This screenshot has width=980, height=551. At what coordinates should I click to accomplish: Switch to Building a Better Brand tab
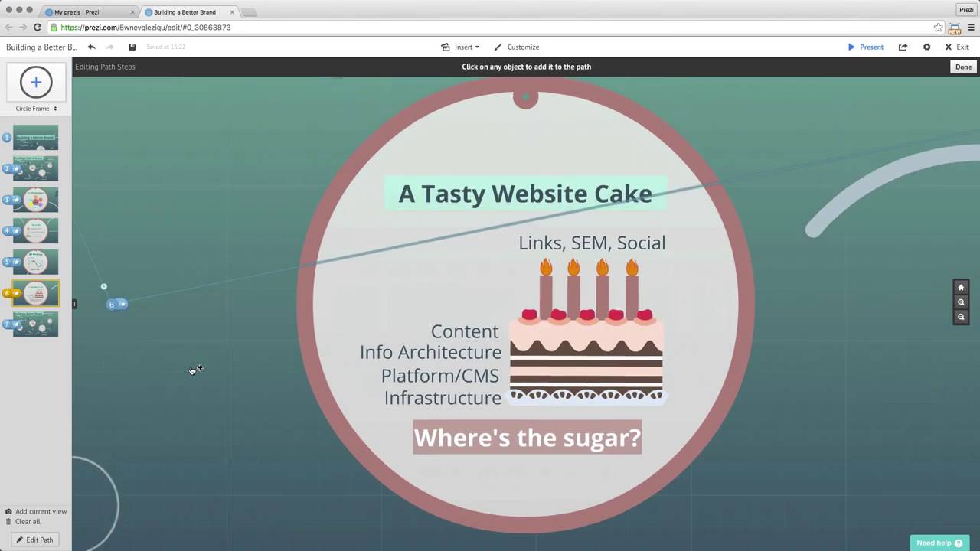point(189,12)
